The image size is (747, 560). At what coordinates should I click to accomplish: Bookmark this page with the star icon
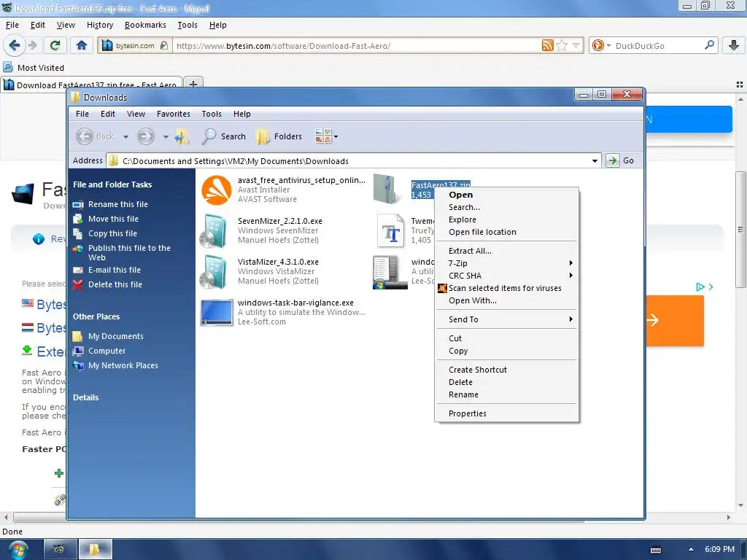562,45
